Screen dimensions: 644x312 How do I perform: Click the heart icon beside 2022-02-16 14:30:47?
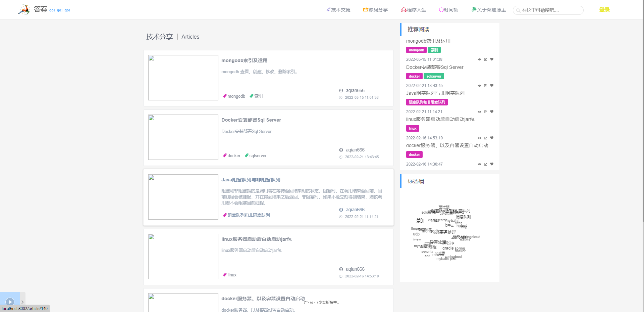(492, 164)
